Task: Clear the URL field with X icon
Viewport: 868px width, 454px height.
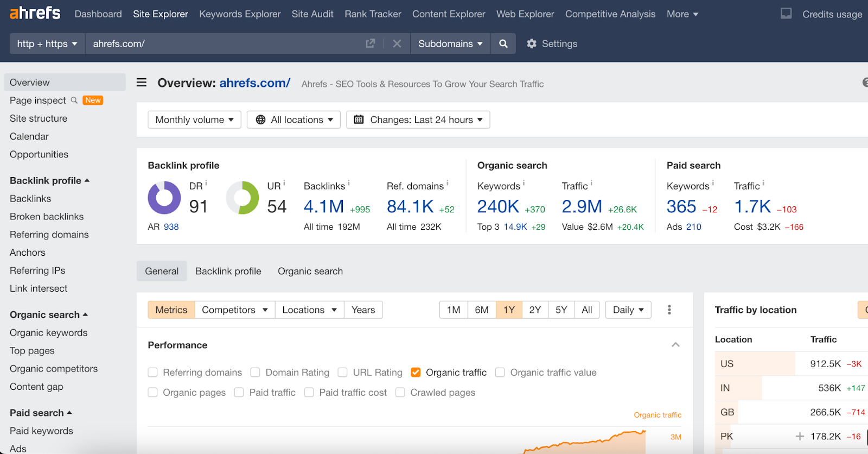Action: [x=397, y=43]
